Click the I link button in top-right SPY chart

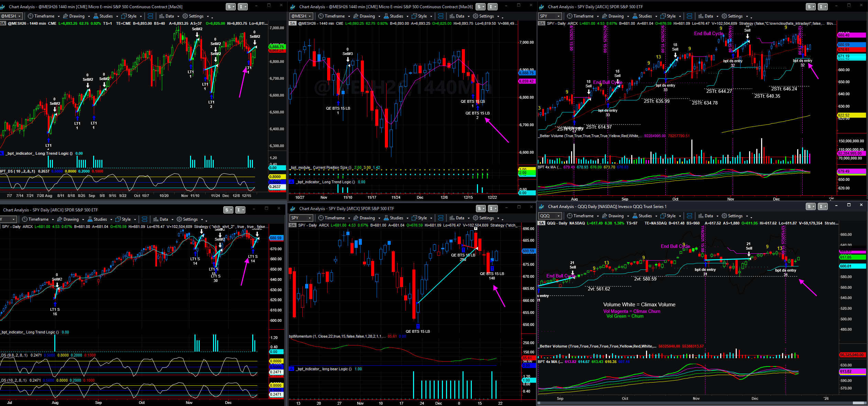point(823,7)
